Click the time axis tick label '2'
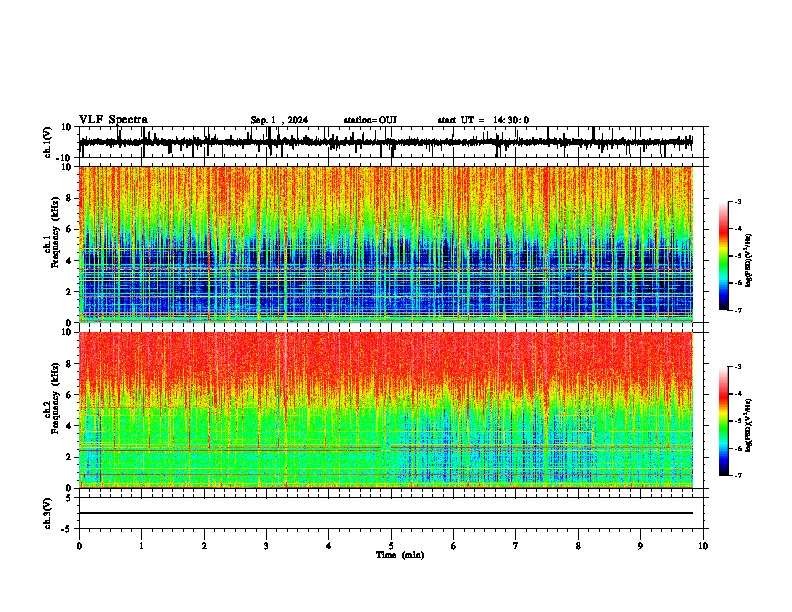Screen dimensions: 792x612 204,546
